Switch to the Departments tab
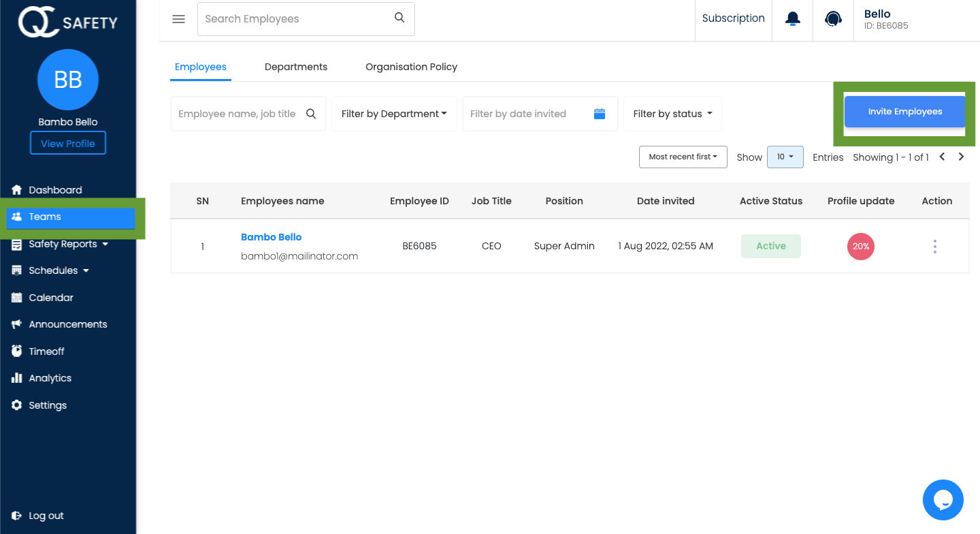The height and width of the screenshot is (534, 980). pos(296,67)
